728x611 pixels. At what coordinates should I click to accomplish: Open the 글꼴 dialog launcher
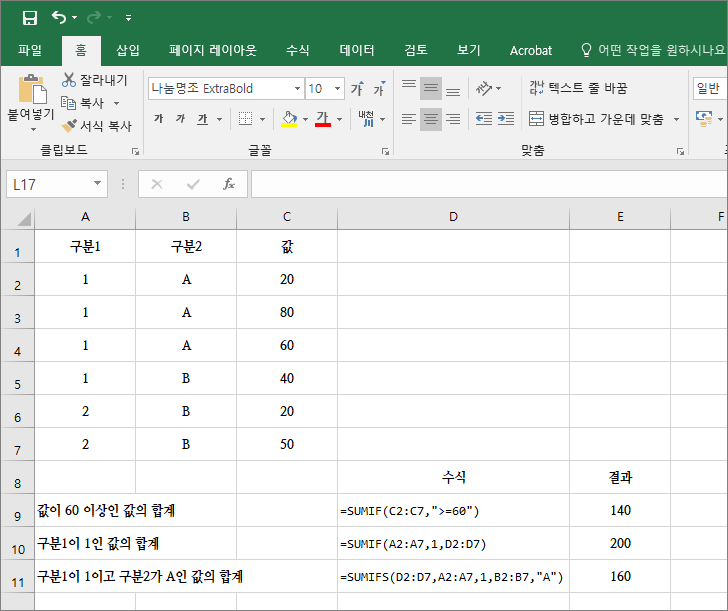[x=385, y=151]
